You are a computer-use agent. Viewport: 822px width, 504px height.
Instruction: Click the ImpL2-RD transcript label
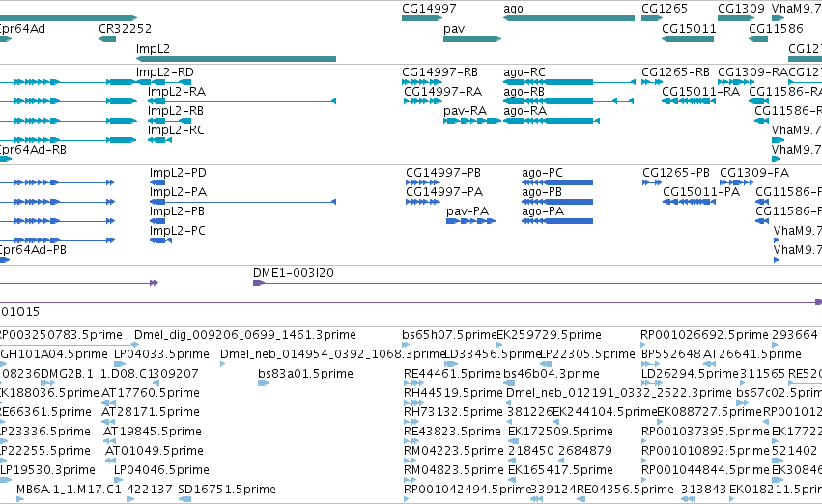(x=164, y=72)
